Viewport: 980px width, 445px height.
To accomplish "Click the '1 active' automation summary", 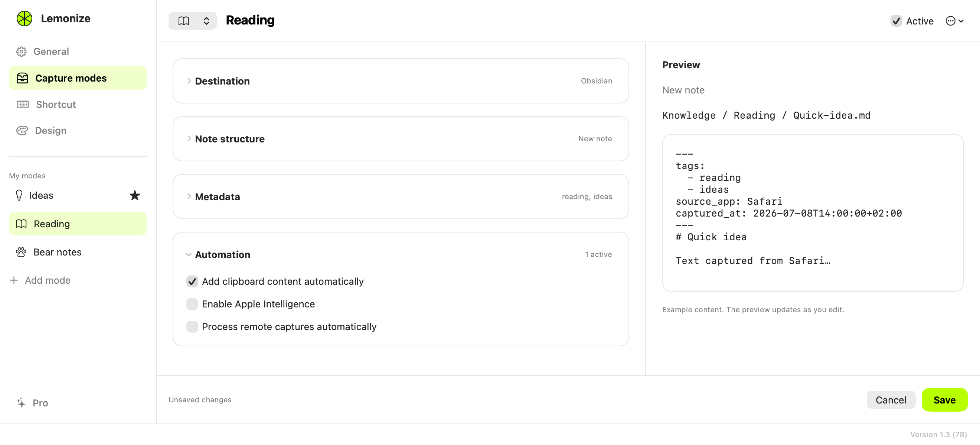I will [x=598, y=254].
